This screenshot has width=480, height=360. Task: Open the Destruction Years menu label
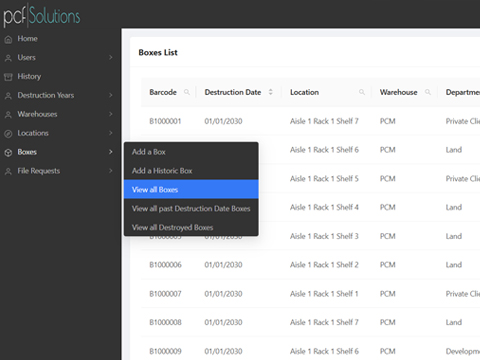pyautogui.click(x=46, y=95)
